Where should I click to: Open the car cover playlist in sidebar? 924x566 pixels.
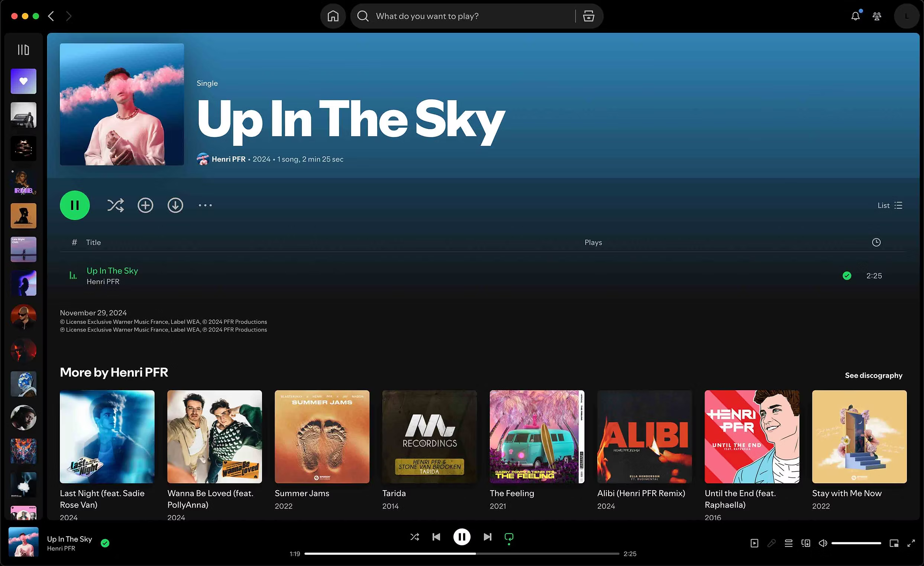point(23,115)
